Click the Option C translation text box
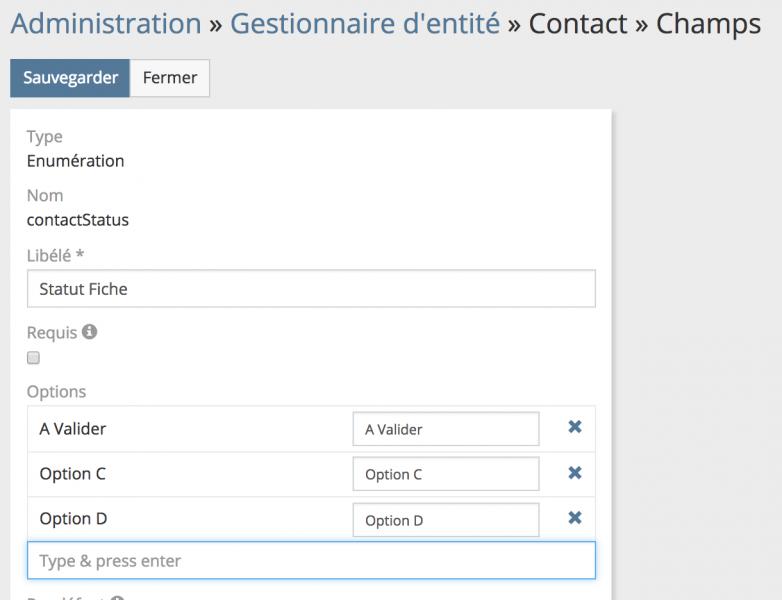The image size is (782, 600). point(445,474)
